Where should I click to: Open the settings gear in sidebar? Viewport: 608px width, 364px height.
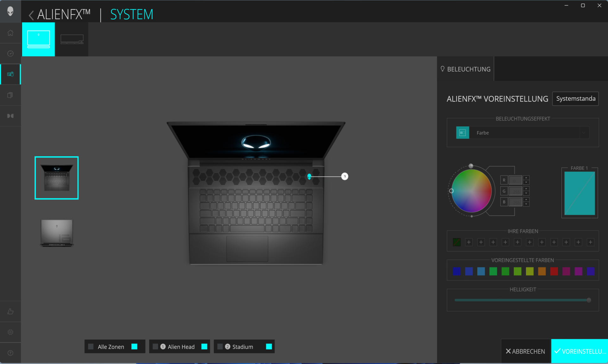tap(10, 332)
